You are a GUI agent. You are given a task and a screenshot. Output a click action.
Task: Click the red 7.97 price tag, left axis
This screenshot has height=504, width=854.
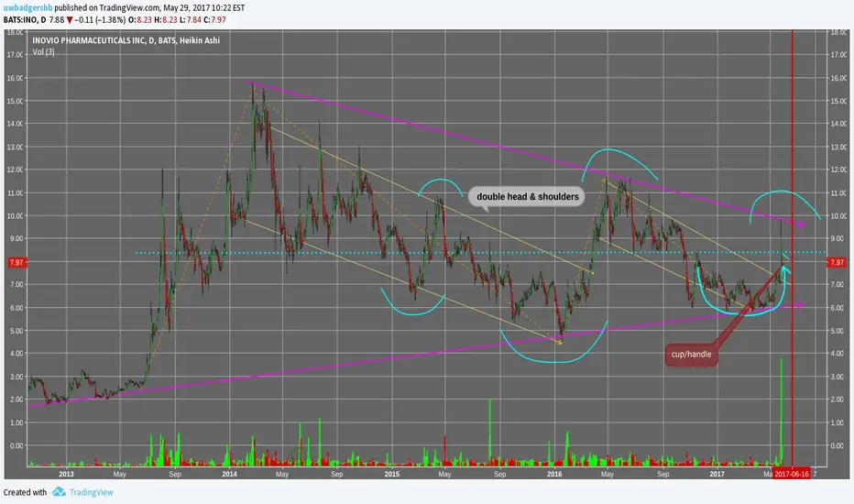(16, 263)
